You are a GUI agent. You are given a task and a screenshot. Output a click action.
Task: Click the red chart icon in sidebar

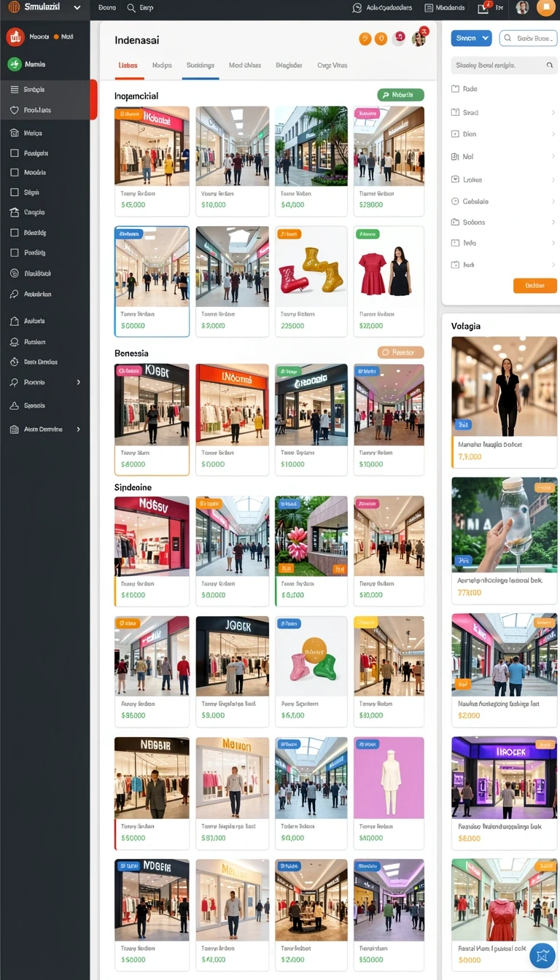(x=15, y=36)
